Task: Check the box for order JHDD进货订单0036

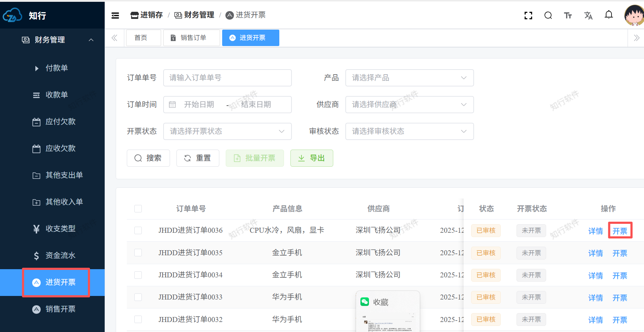Action: [138, 231]
